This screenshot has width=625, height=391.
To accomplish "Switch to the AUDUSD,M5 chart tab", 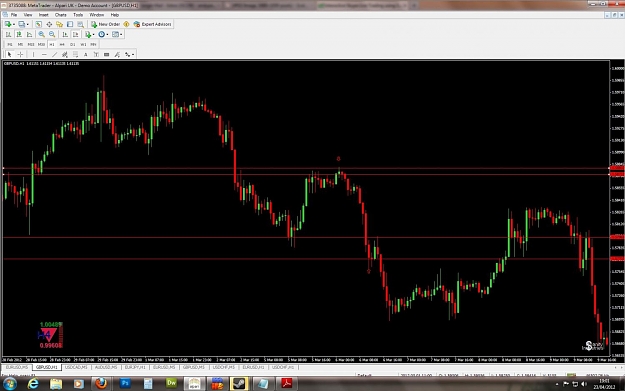I will tap(106, 367).
